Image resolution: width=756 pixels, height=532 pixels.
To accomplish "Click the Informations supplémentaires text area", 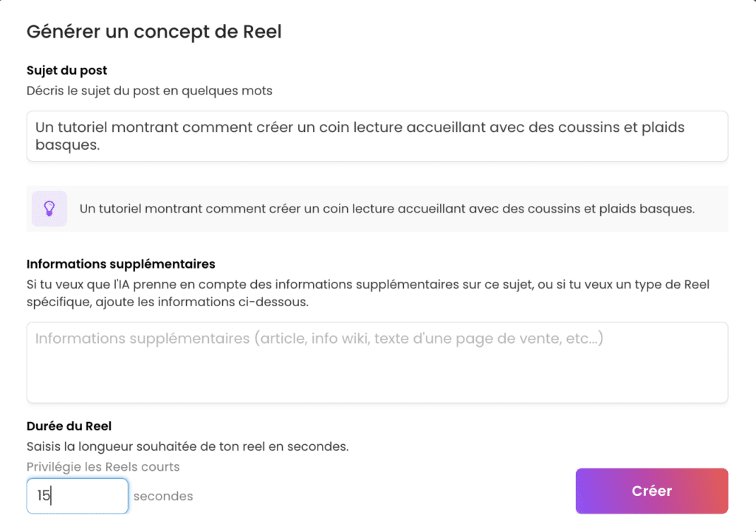I will coord(377,369).
